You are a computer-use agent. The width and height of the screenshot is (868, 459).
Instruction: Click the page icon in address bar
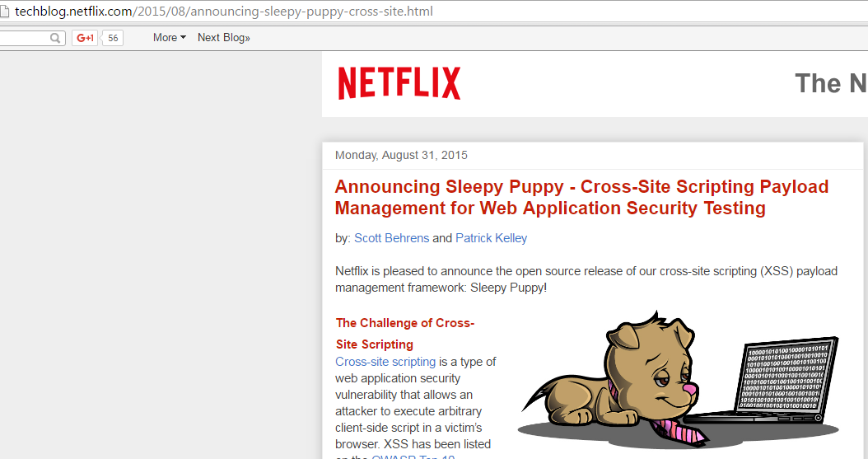4,11
